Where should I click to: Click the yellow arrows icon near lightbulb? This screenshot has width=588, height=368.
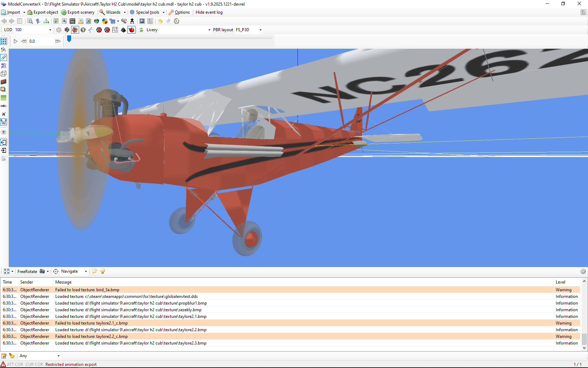[94, 271]
